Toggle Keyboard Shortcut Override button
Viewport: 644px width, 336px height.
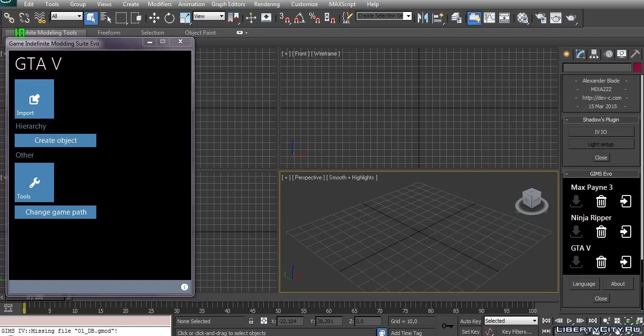[x=267, y=18]
